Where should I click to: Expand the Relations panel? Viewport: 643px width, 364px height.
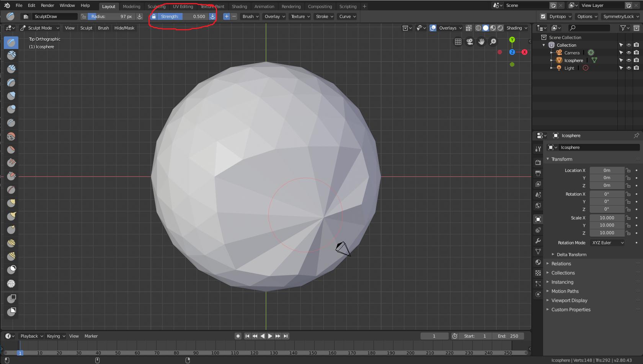coord(561,264)
